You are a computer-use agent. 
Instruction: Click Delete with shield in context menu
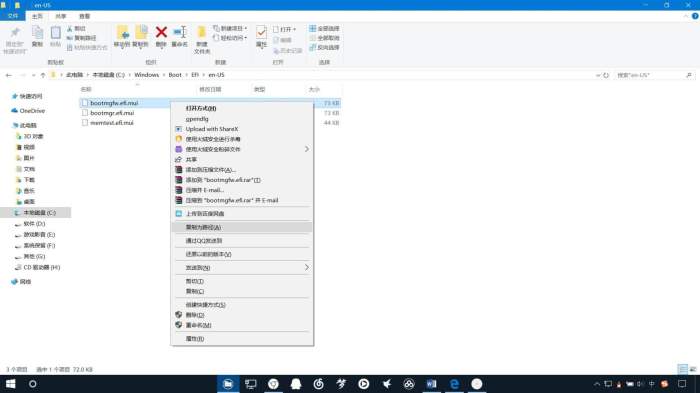pos(242,315)
